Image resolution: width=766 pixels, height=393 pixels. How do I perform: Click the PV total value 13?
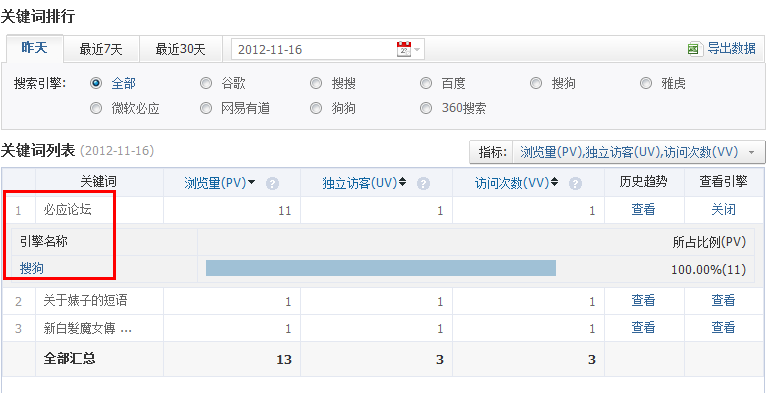[283, 360]
